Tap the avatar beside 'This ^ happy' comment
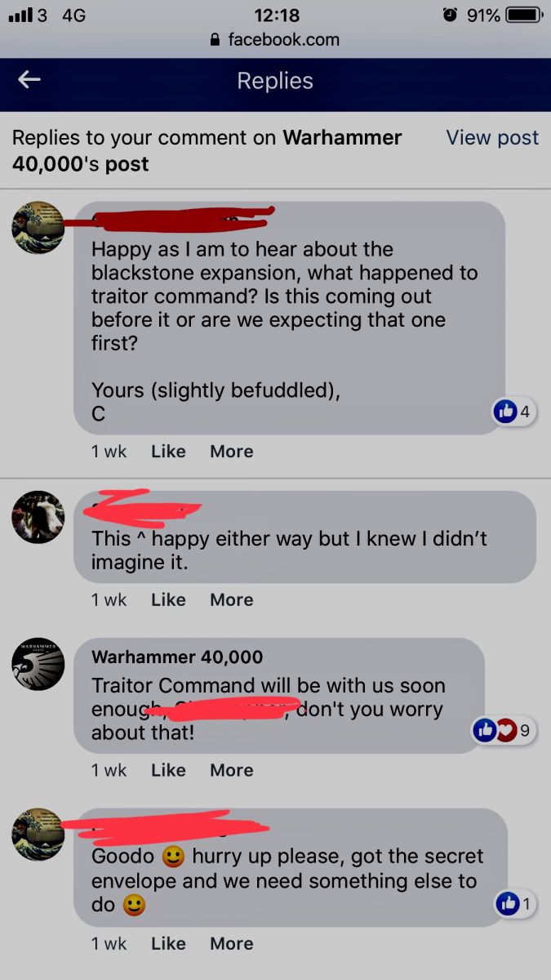Image resolution: width=551 pixels, height=980 pixels. pos(38,517)
